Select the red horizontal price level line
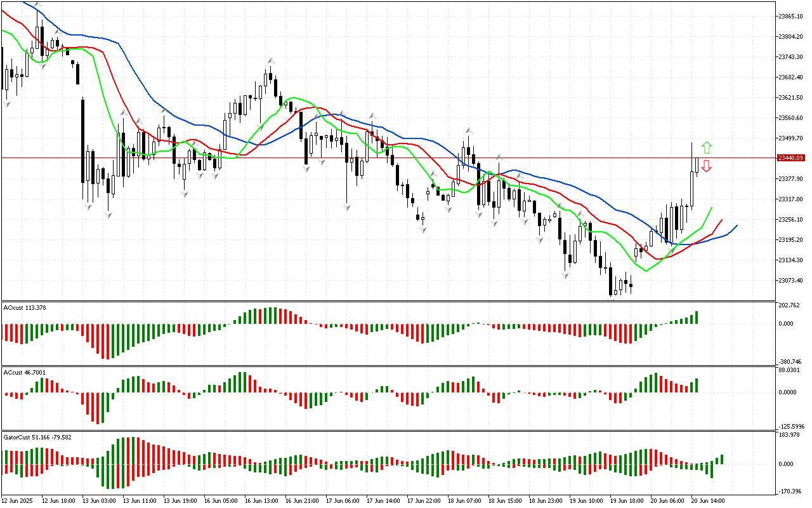Image resolution: width=812 pixels, height=508 pixels. [x=381, y=157]
